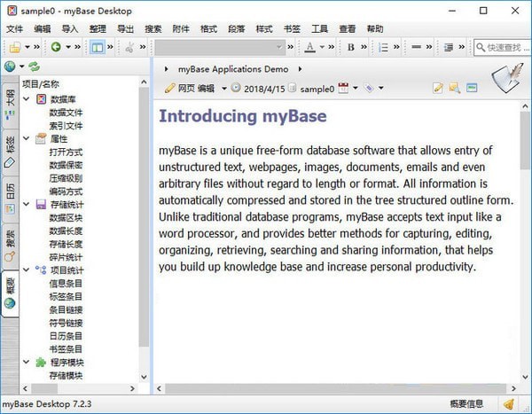Click the green back navigation arrow
Image resolution: width=532 pixels, height=414 pixels.
click(56, 46)
